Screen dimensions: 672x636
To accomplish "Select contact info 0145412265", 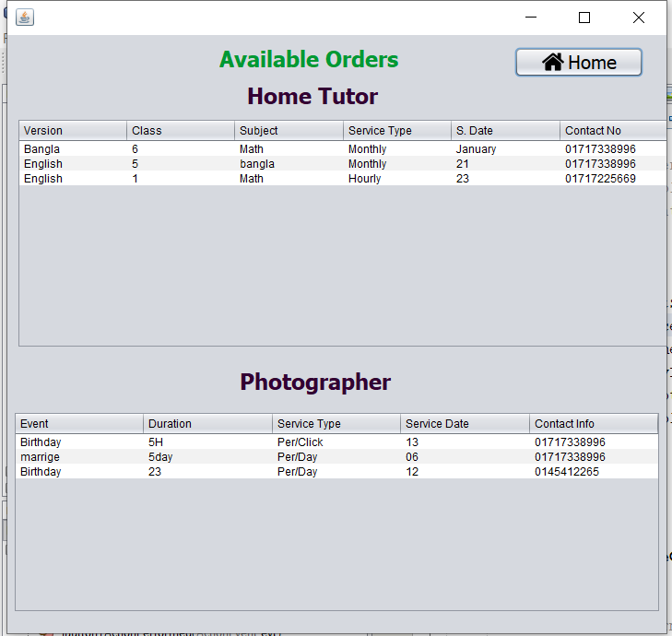I will [594, 472].
